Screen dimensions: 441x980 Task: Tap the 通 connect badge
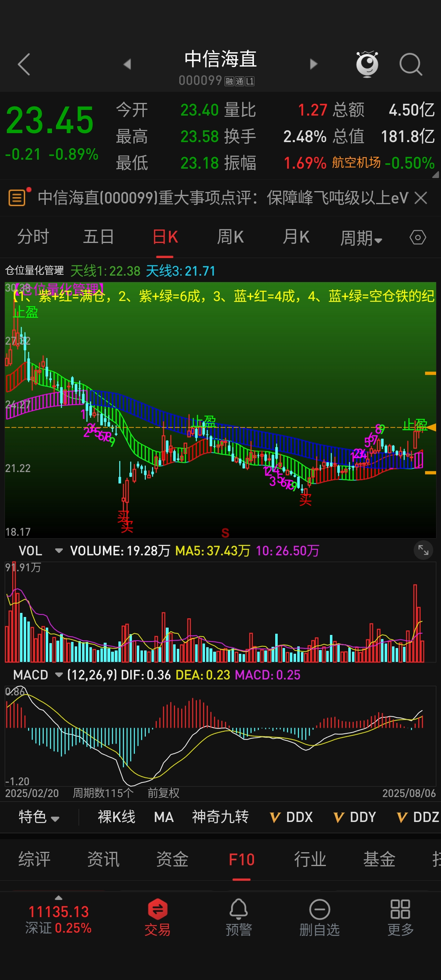click(x=239, y=81)
